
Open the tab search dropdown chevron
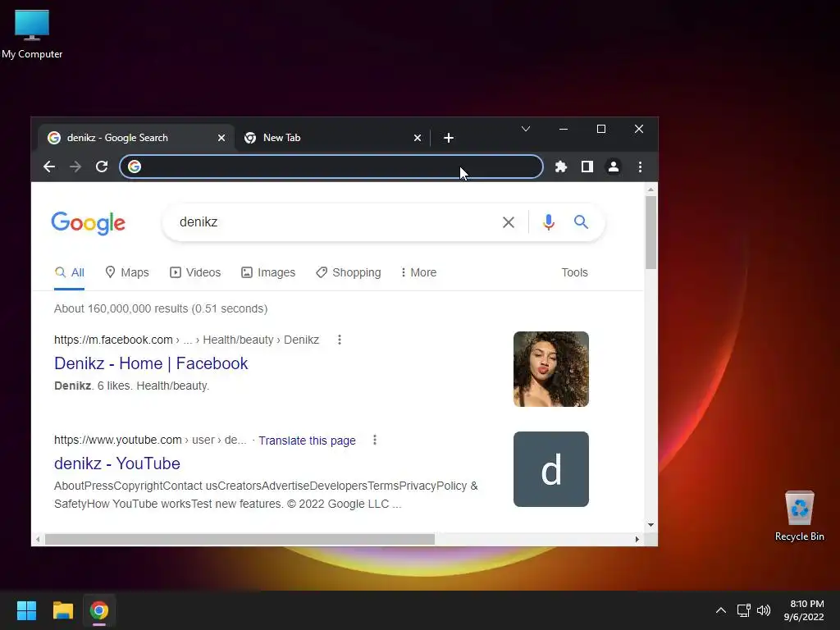tap(526, 129)
